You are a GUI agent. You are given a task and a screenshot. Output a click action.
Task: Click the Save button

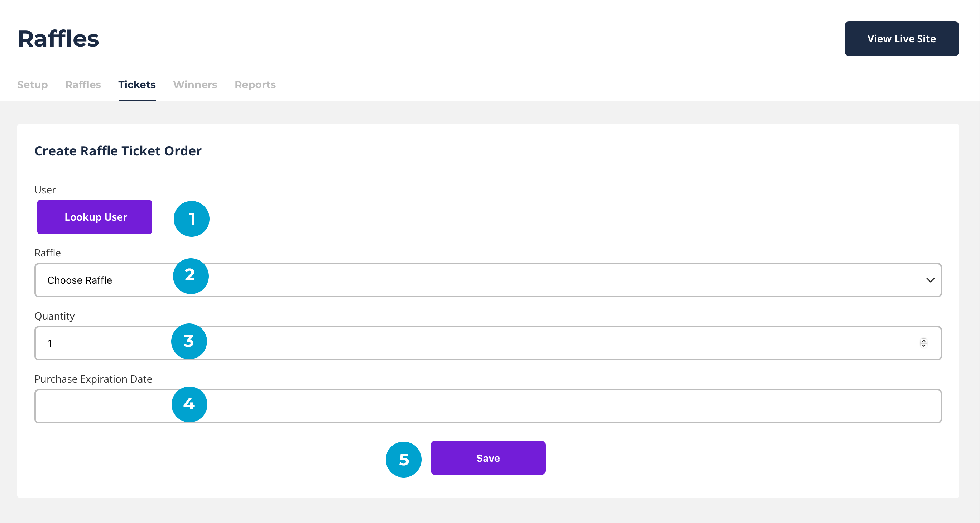(x=488, y=457)
